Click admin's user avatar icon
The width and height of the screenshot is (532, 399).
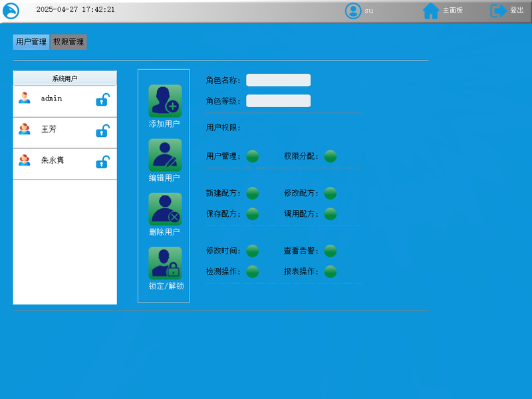[25, 98]
